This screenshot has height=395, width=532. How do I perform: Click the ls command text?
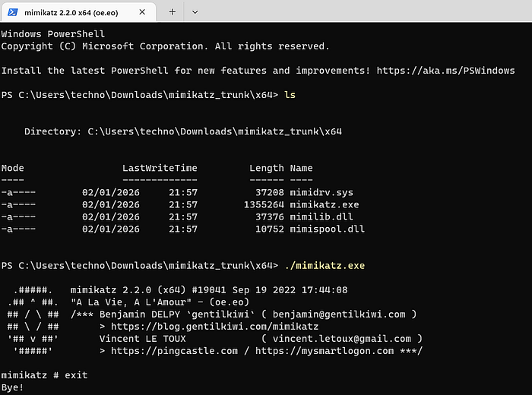click(x=290, y=95)
